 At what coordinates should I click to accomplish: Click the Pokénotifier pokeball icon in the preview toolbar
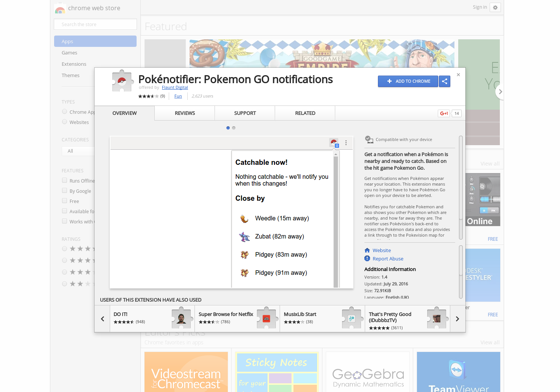(333, 143)
